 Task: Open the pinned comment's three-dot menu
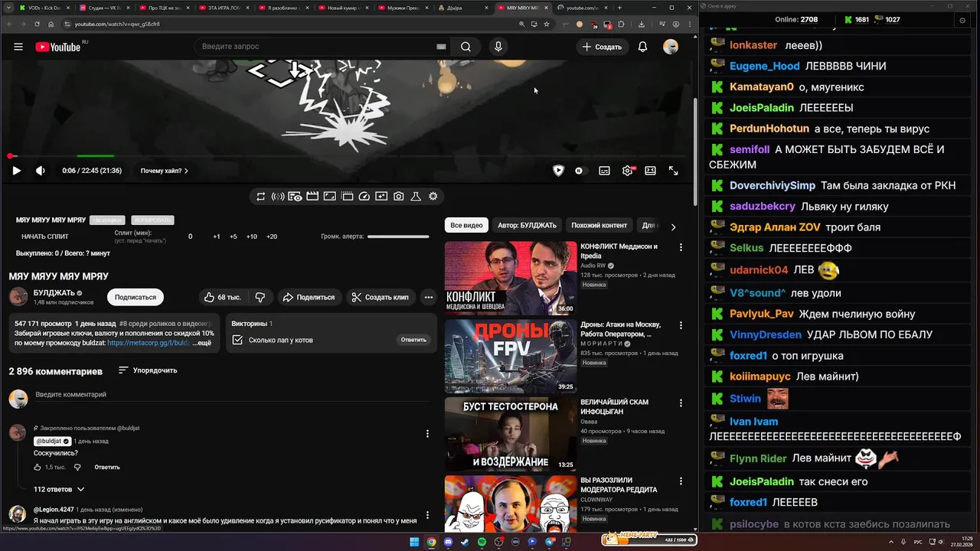pos(427,434)
